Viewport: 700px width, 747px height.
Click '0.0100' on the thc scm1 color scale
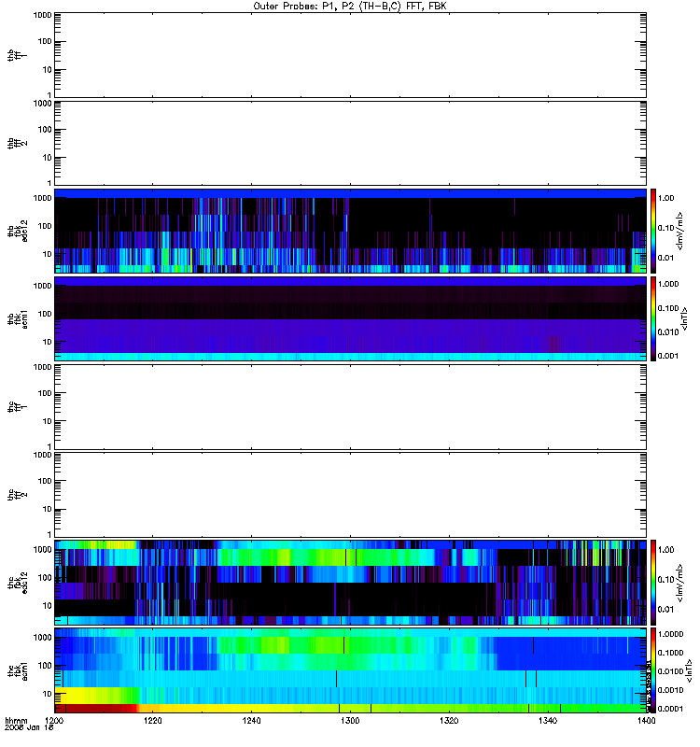coord(670,671)
